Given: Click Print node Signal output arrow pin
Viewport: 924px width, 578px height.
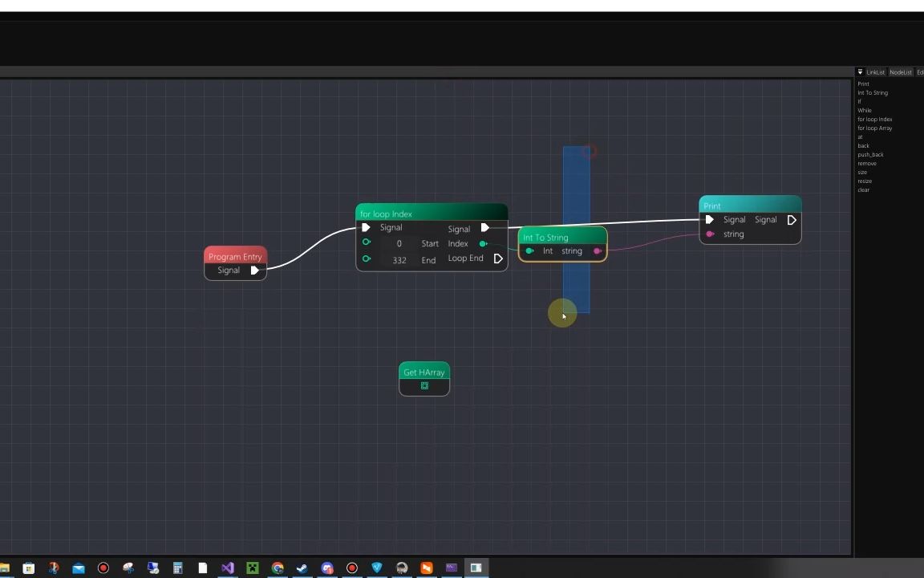Looking at the screenshot, I should pyautogui.click(x=792, y=220).
